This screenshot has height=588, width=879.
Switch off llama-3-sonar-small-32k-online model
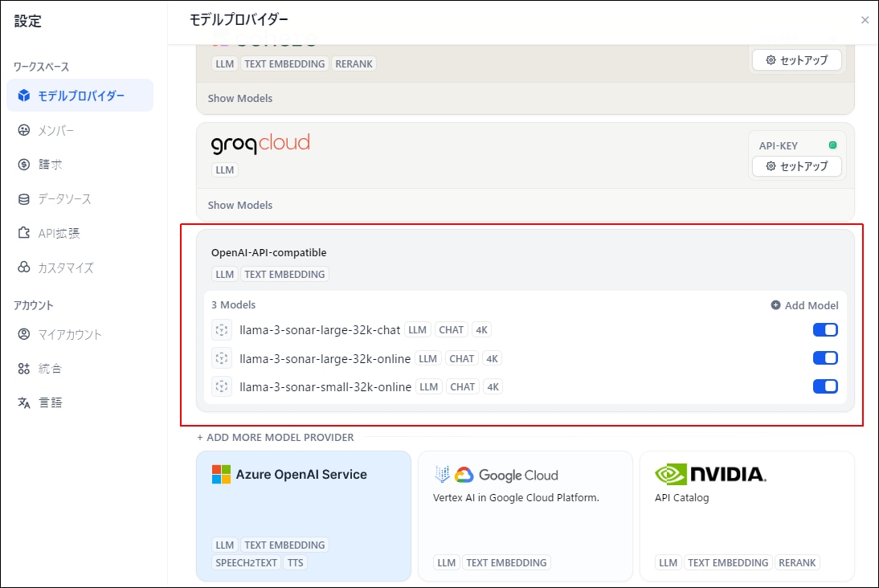tap(825, 386)
